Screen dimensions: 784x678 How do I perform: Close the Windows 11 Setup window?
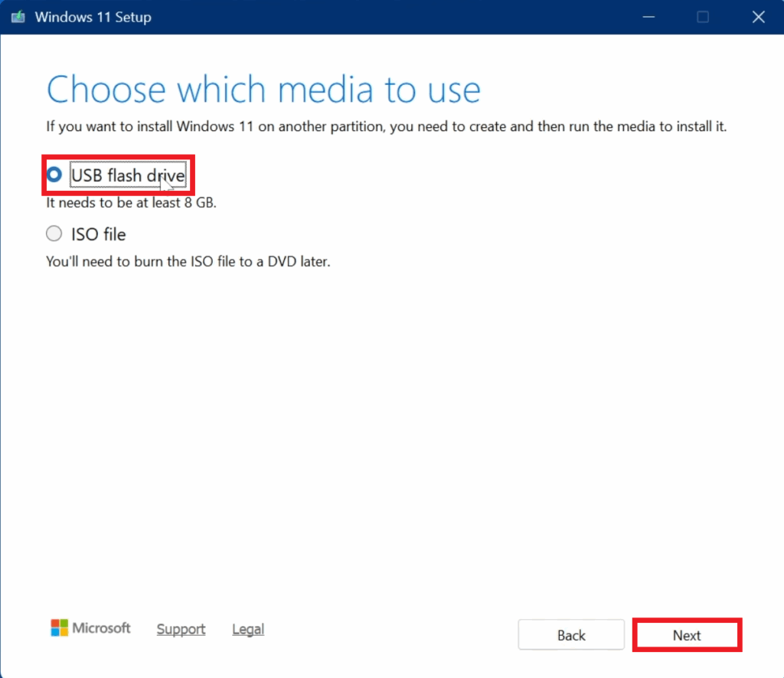[x=758, y=17]
